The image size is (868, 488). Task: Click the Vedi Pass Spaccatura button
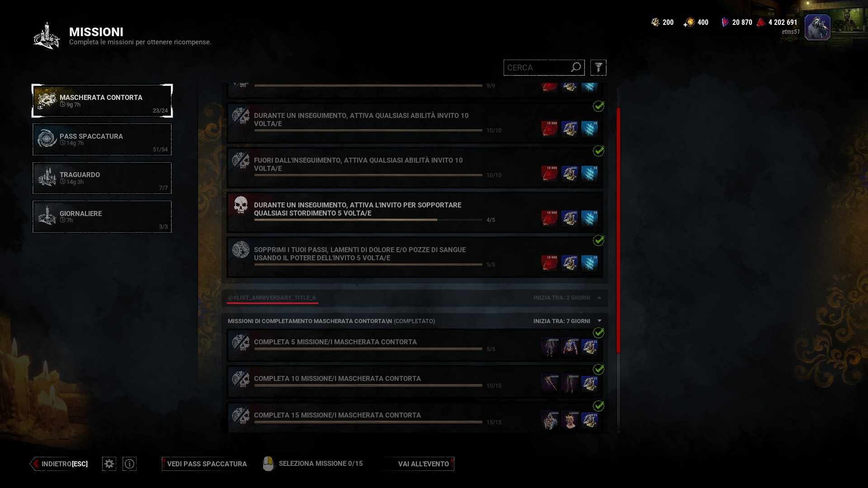(x=205, y=464)
